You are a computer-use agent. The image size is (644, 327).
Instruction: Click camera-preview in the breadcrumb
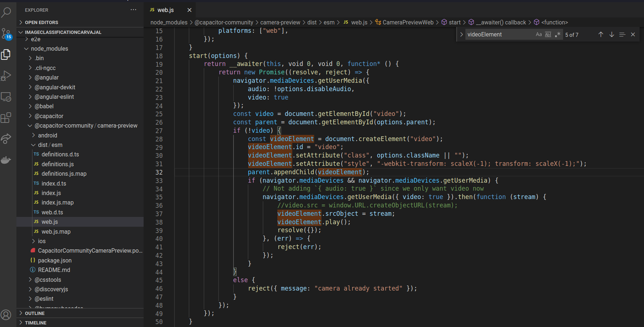click(x=280, y=22)
